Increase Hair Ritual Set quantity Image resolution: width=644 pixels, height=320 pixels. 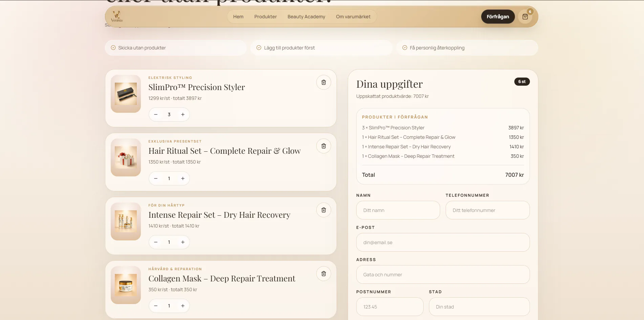coord(183,178)
